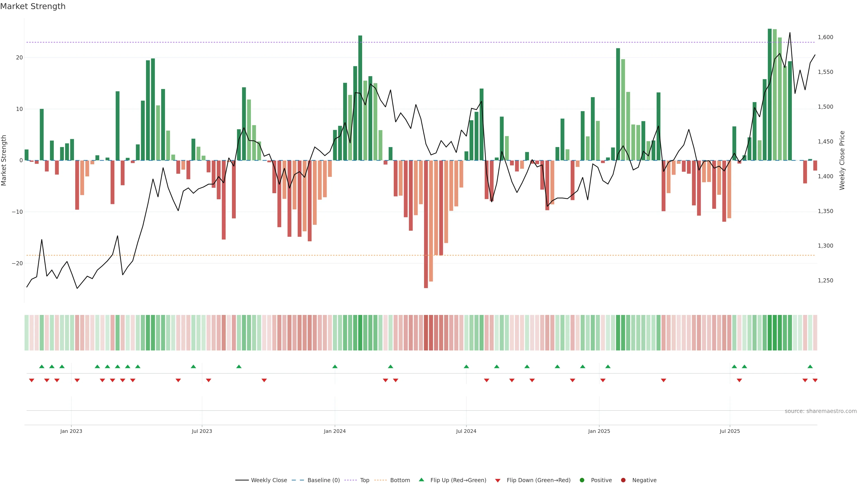Click the Flip Up green triangle legend icon
Image resolution: width=868 pixels, height=488 pixels.
point(421,480)
